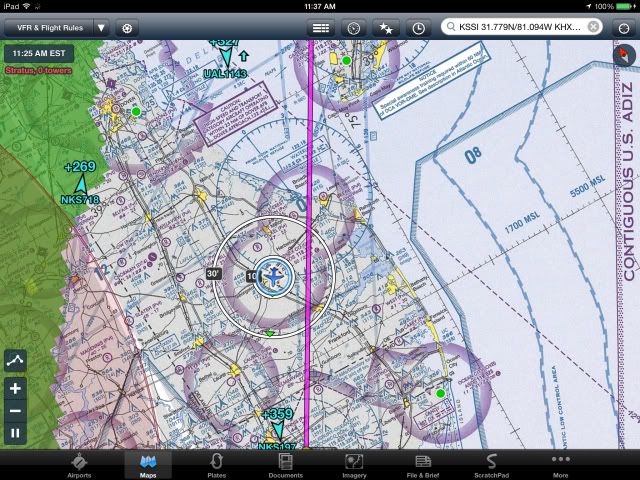Open the map settings gear
Viewport: 640px width, 480px height.
point(127,28)
